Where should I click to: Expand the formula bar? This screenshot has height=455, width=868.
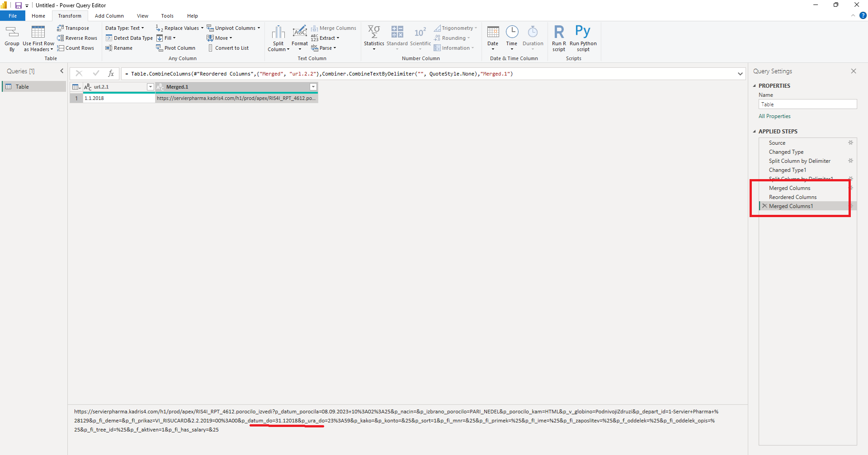click(x=740, y=74)
